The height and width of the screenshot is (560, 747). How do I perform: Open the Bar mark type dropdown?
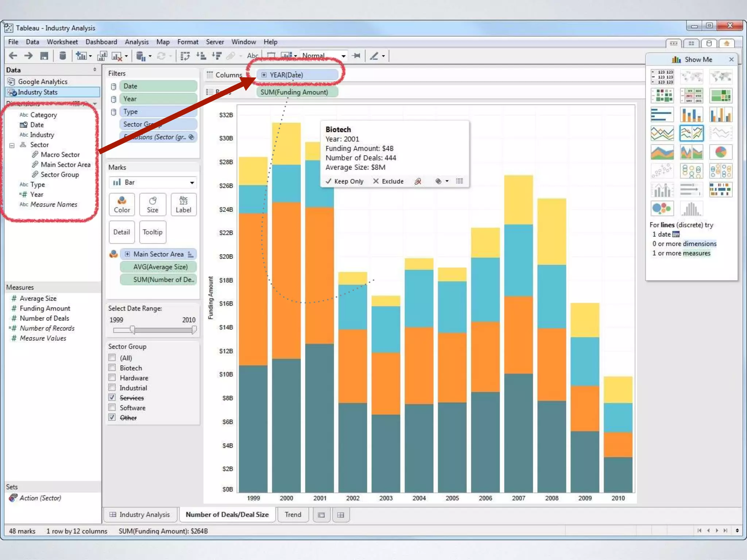point(191,182)
